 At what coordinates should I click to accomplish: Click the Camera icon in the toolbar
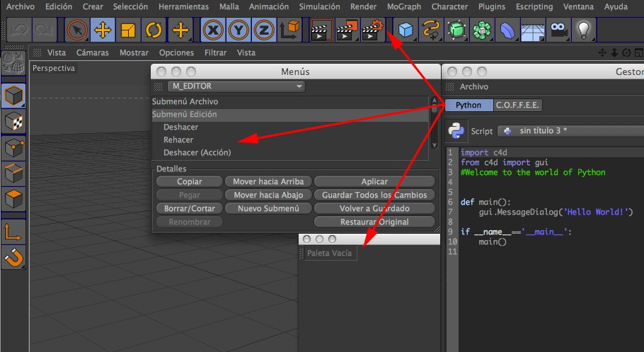(559, 30)
